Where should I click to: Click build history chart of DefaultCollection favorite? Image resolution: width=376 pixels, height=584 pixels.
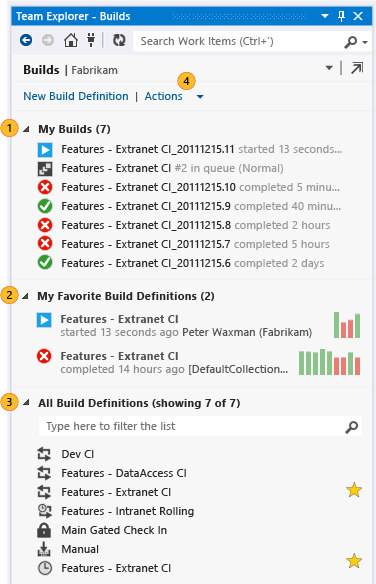pyautogui.click(x=329, y=362)
